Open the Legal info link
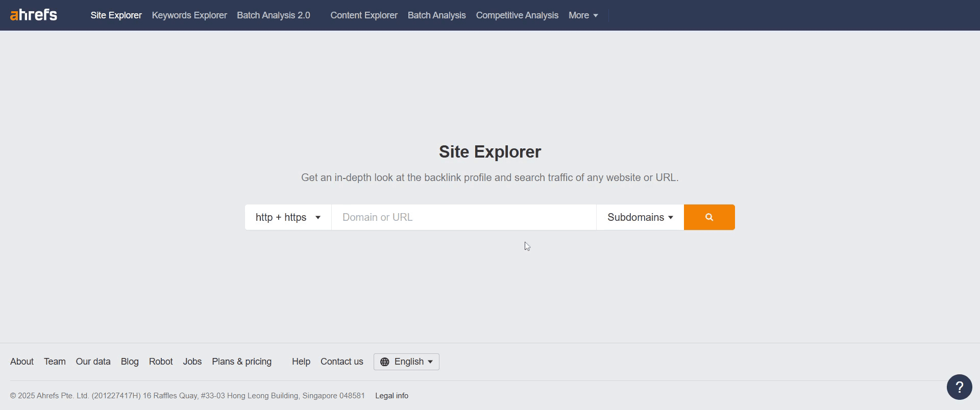The image size is (980, 410). pos(392,396)
